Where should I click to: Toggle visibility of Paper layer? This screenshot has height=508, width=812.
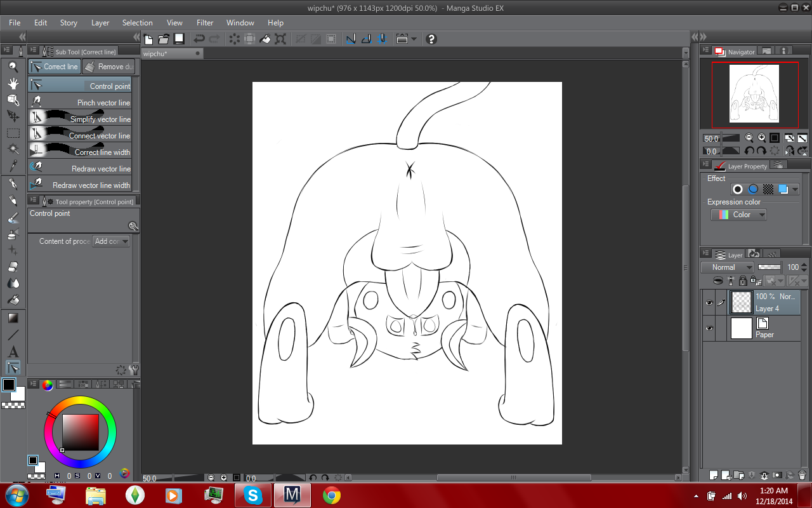pyautogui.click(x=709, y=328)
